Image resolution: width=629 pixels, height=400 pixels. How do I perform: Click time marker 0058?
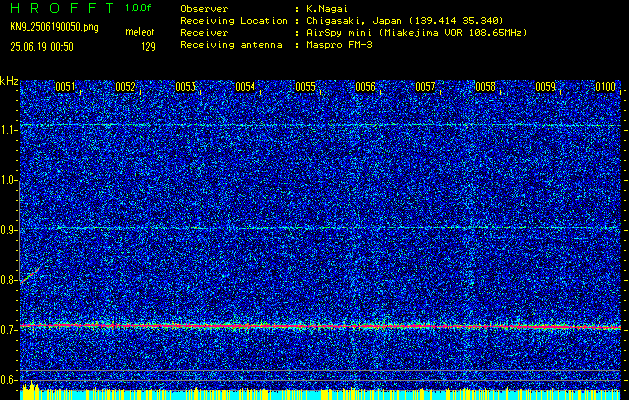point(485,87)
